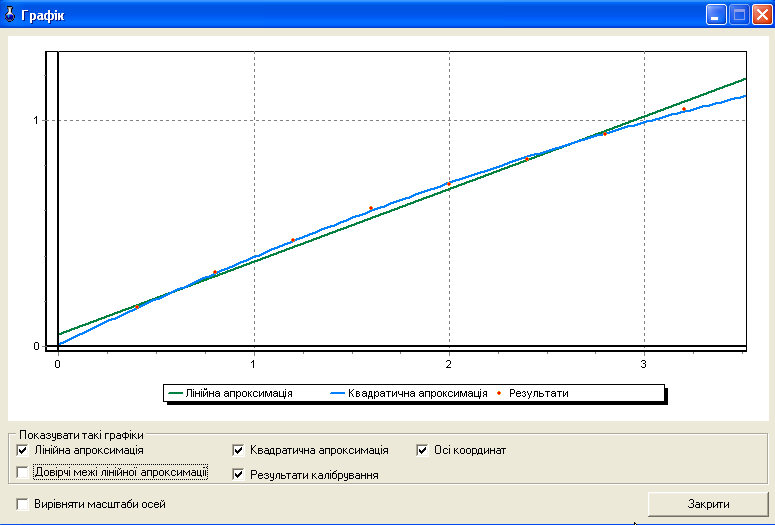The height and width of the screenshot is (525, 775).
Task: Click the Результати legend entry
Action: click(533, 394)
